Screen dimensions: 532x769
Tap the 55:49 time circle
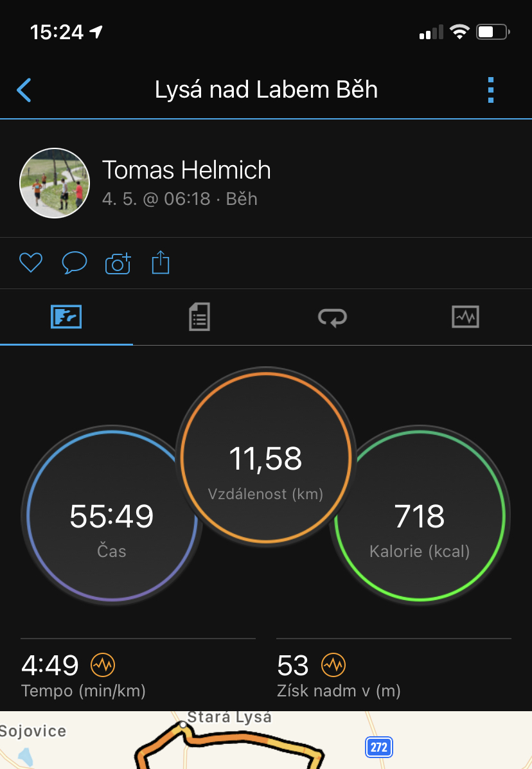(112, 515)
